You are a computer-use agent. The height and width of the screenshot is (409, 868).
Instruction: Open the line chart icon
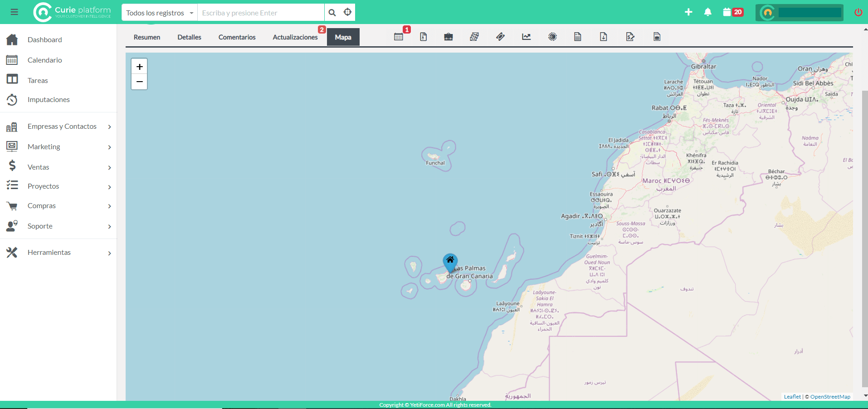526,37
